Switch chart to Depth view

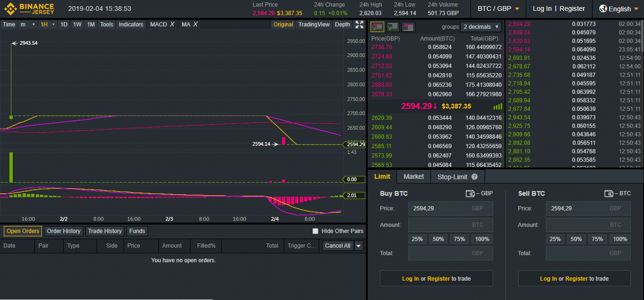coord(343,25)
